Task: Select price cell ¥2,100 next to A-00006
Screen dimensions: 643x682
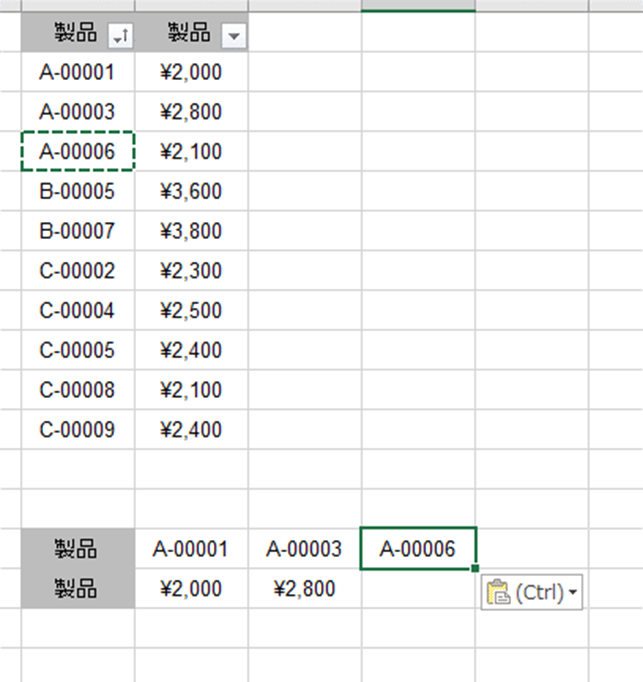Action: pos(191,151)
